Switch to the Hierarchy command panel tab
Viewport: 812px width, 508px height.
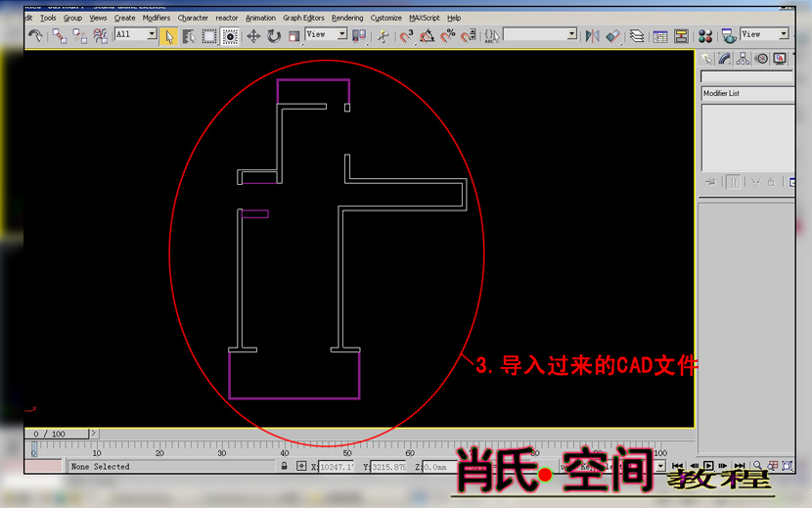(x=743, y=59)
